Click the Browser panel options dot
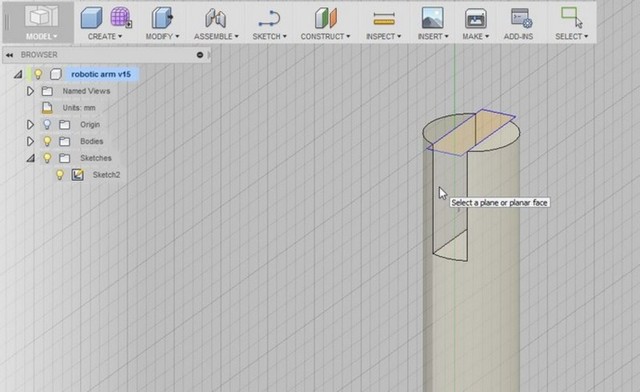Viewport: 640px width, 392px height. pyautogui.click(x=200, y=55)
